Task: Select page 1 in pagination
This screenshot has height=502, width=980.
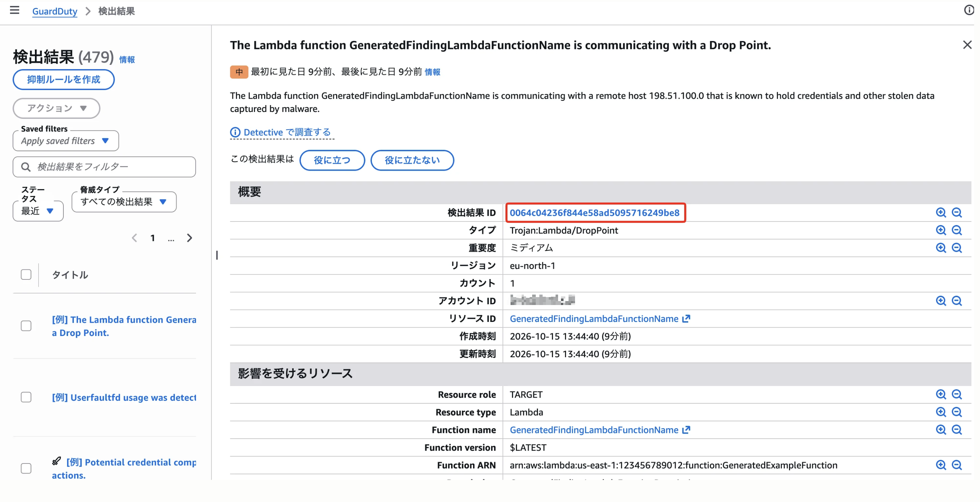Action: tap(152, 238)
